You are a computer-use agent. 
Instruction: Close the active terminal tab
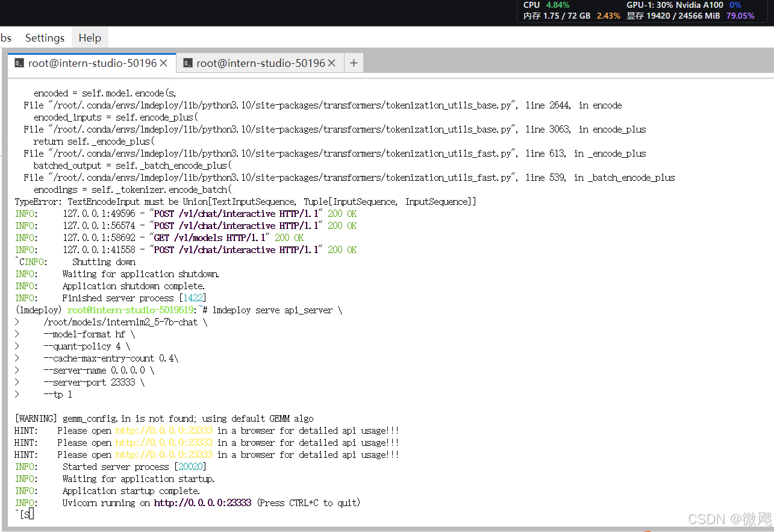click(164, 62)
